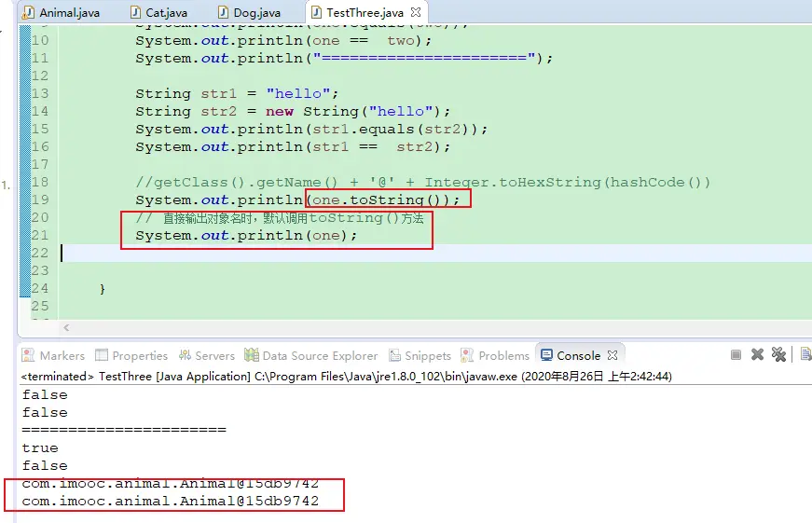Close the TestThree.java editor tab

(x=416, y=13)
